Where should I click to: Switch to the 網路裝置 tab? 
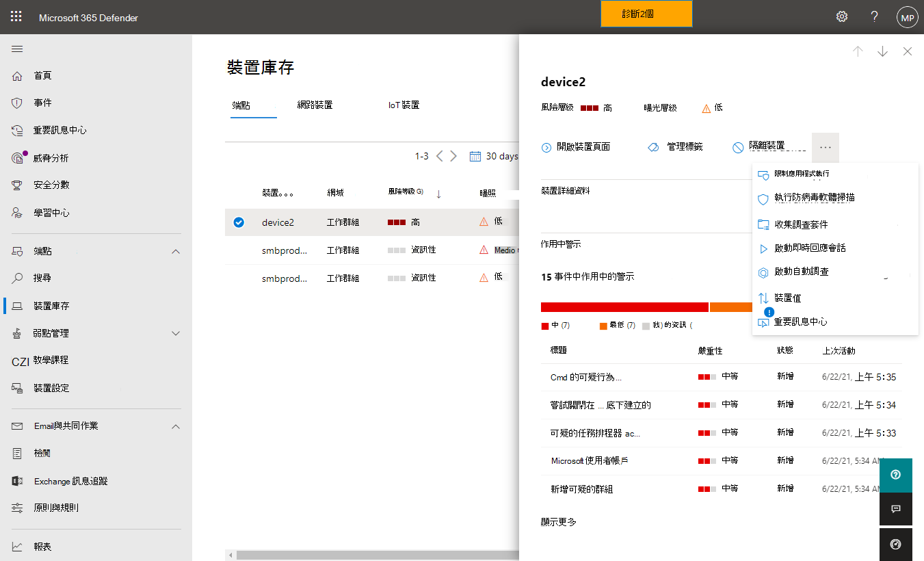click(x=315, y=105)
